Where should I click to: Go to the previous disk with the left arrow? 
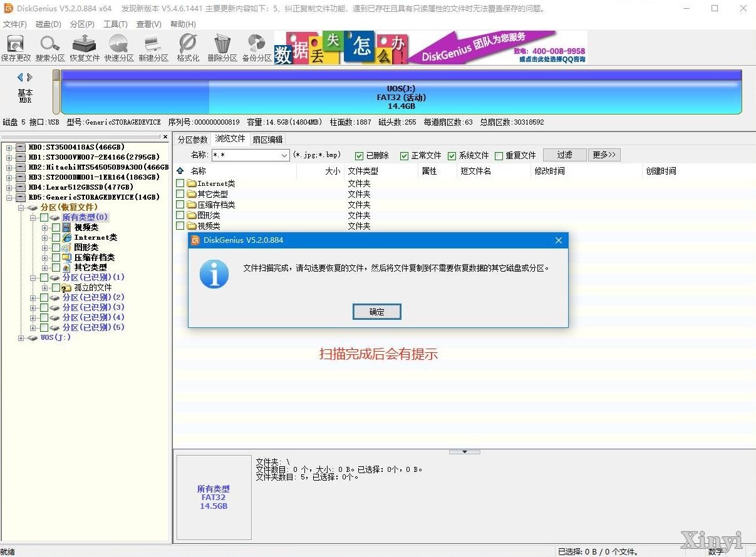pos(20,78)
